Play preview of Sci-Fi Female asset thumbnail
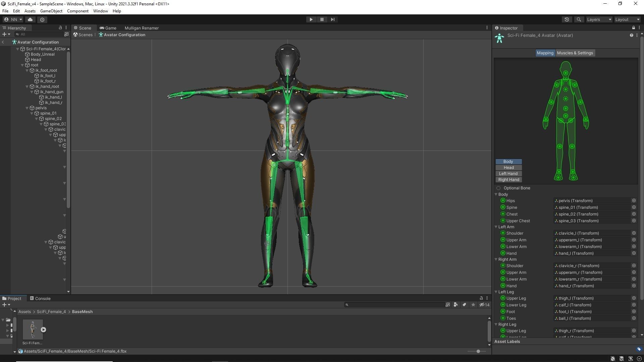644x362 pixels. coord(43,329)
